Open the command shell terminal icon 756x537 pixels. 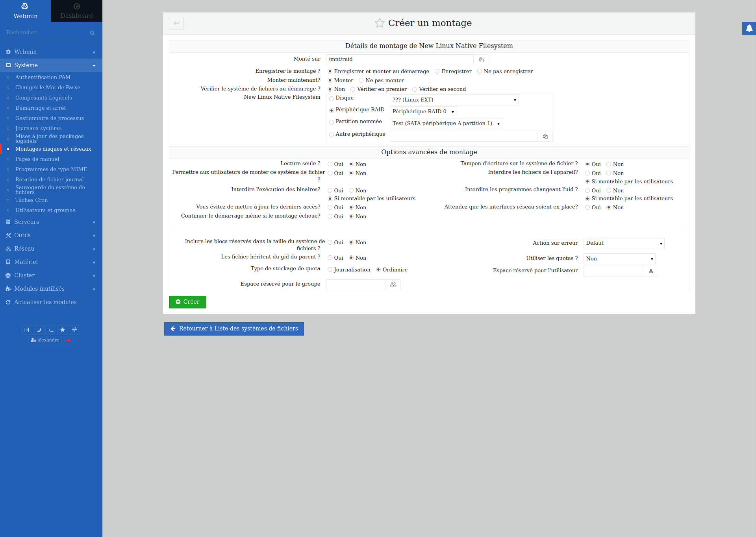coord(51,330)
